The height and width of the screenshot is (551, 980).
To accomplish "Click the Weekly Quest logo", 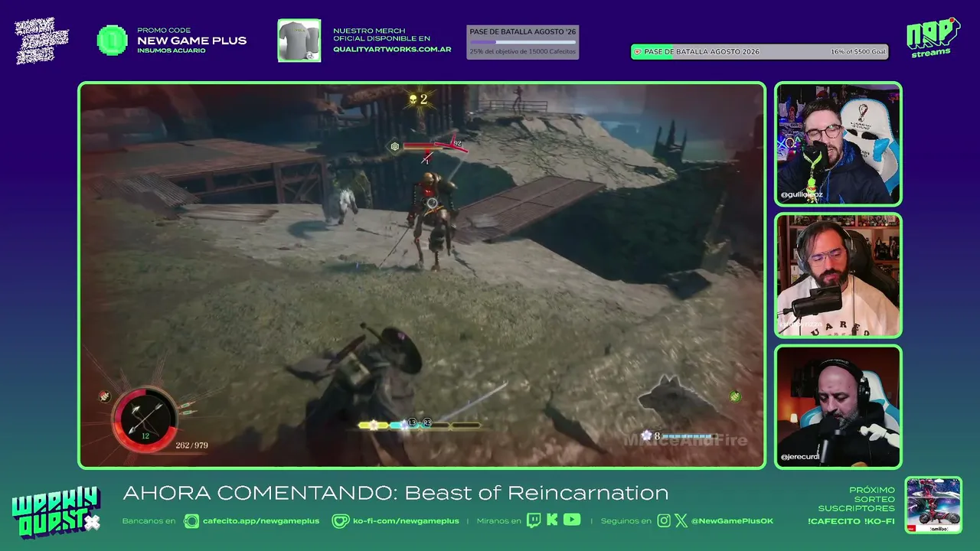I will tap(56, 510).
